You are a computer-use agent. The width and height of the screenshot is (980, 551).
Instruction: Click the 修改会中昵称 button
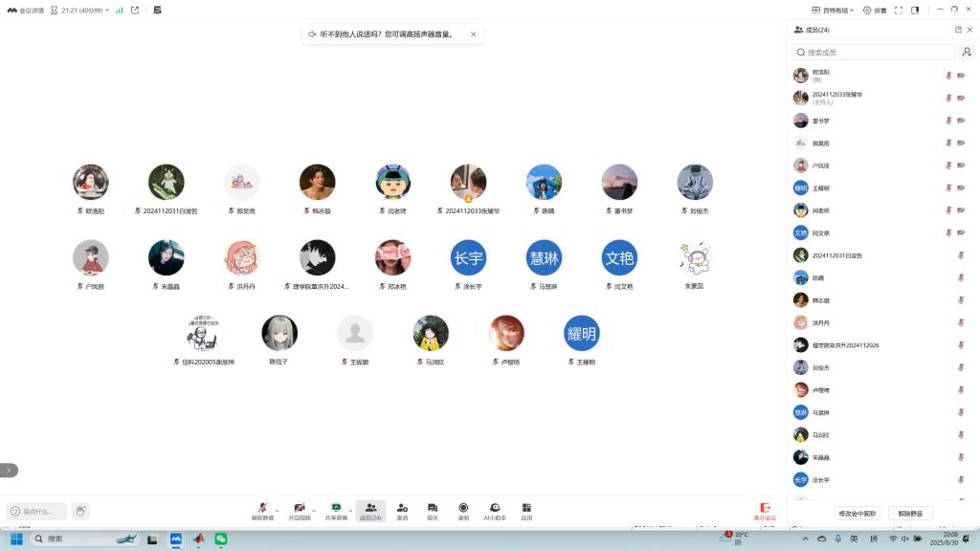tap(857, 514)
